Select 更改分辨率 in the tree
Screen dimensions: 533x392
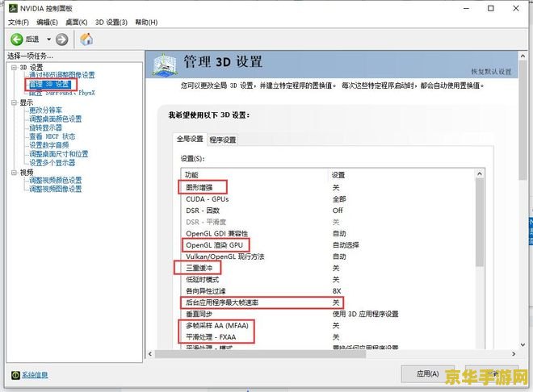coord(45,110)
